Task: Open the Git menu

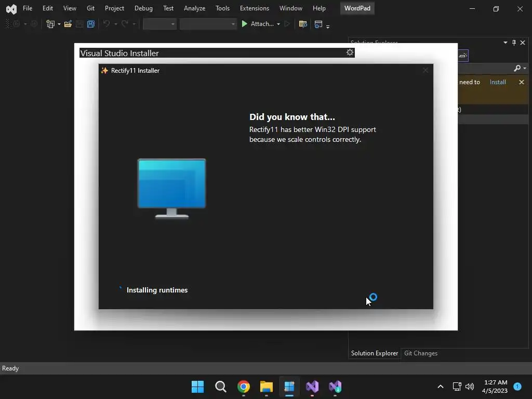Action: point(90,8)
